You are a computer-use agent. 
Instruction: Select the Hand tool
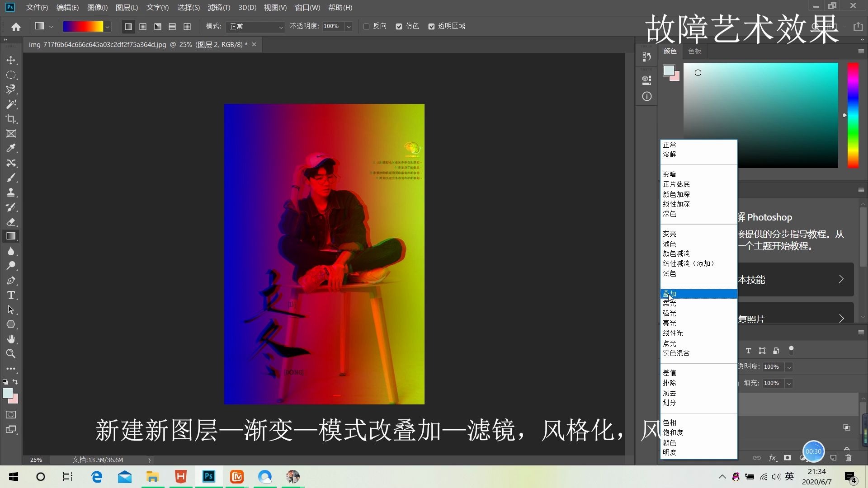click(11, 339)
